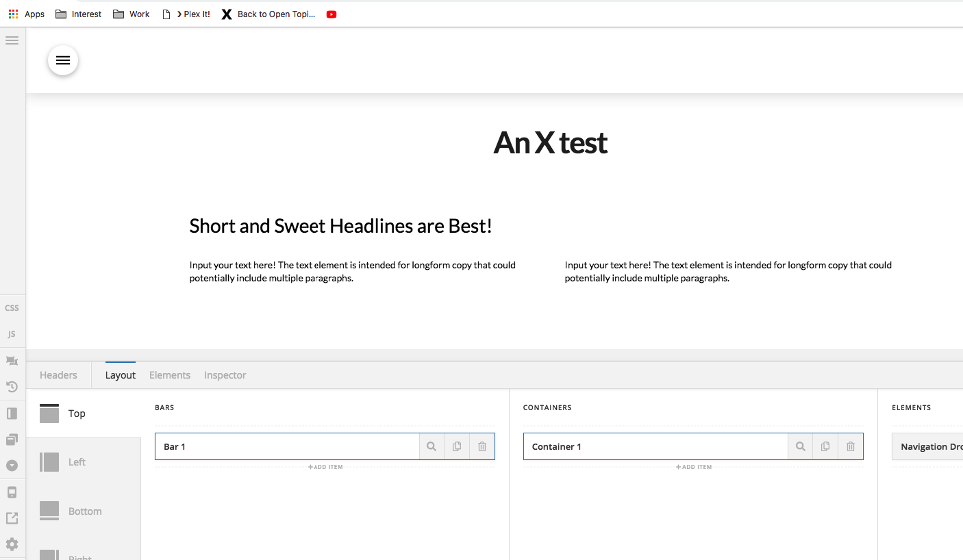
Task: Open the revision history clock icon
Action: coord(12,387)
